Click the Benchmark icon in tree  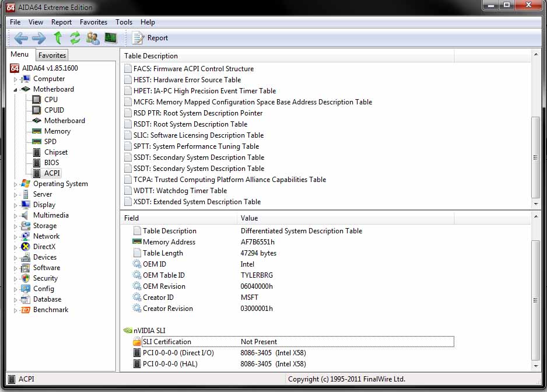pyautogui.click(x=25, y=310)
